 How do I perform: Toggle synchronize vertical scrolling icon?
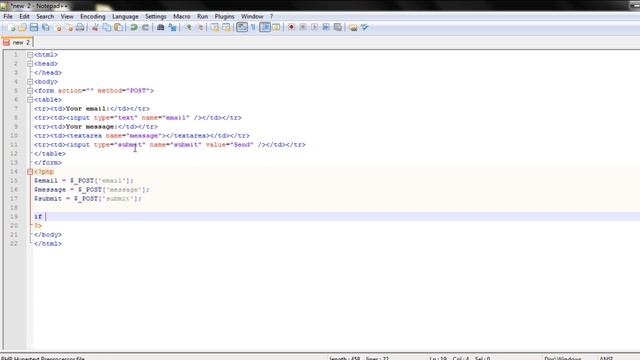click(x=215, y=27)
